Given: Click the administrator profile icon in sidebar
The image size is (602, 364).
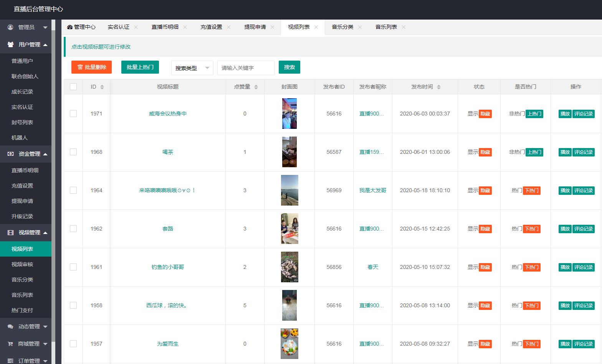Looking at the screenshot, I should pos(10,27).
